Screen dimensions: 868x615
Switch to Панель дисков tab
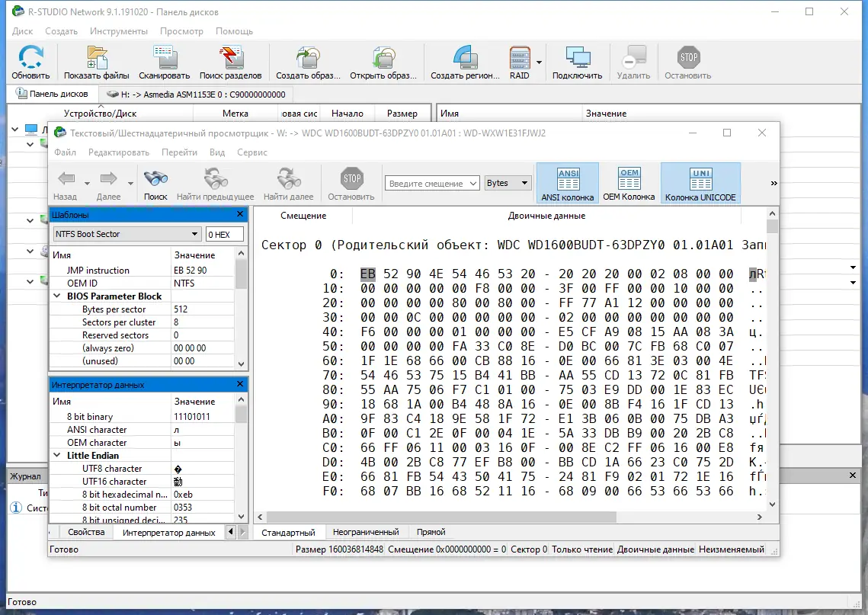pos(53,94)
